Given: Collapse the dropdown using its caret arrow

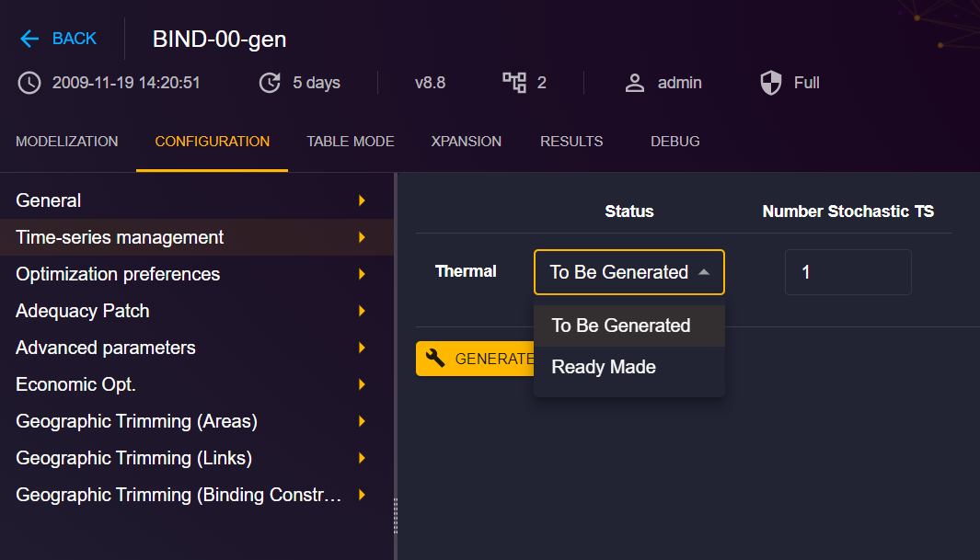Looking at the screenshot, I should [x=704, y=272].
